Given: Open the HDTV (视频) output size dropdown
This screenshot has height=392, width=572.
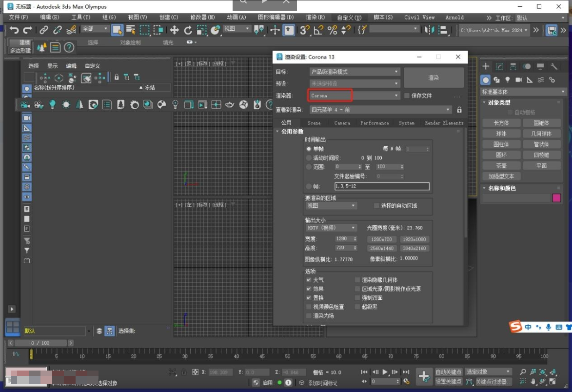Looking at the screenshot, I should click(332, 228).
